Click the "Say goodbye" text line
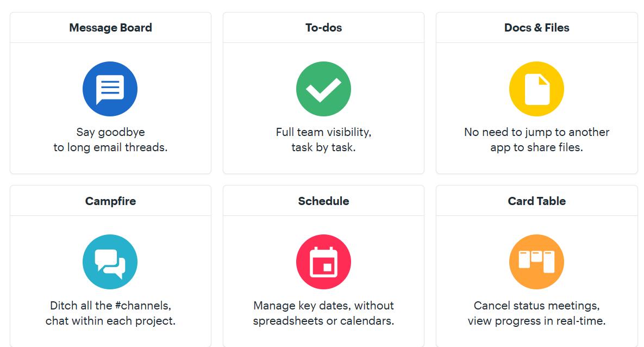Screen dimensions: 644x347 click(110, 132)
